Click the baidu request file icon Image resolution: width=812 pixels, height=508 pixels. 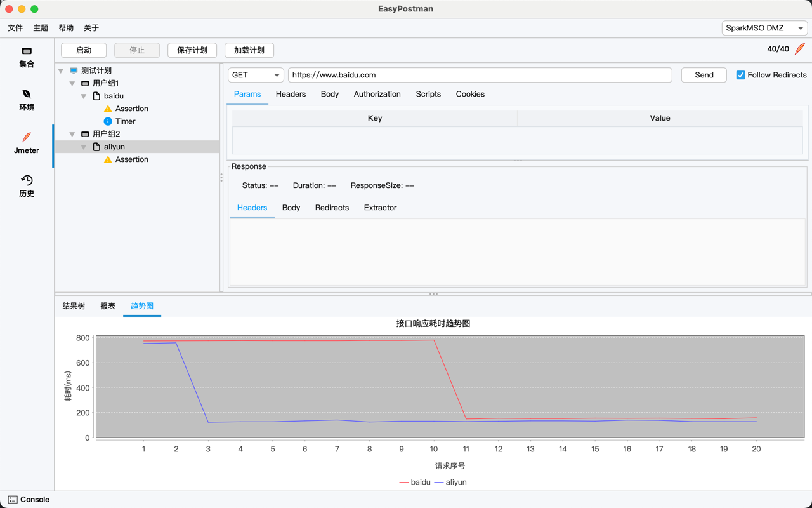pos(96,96)
